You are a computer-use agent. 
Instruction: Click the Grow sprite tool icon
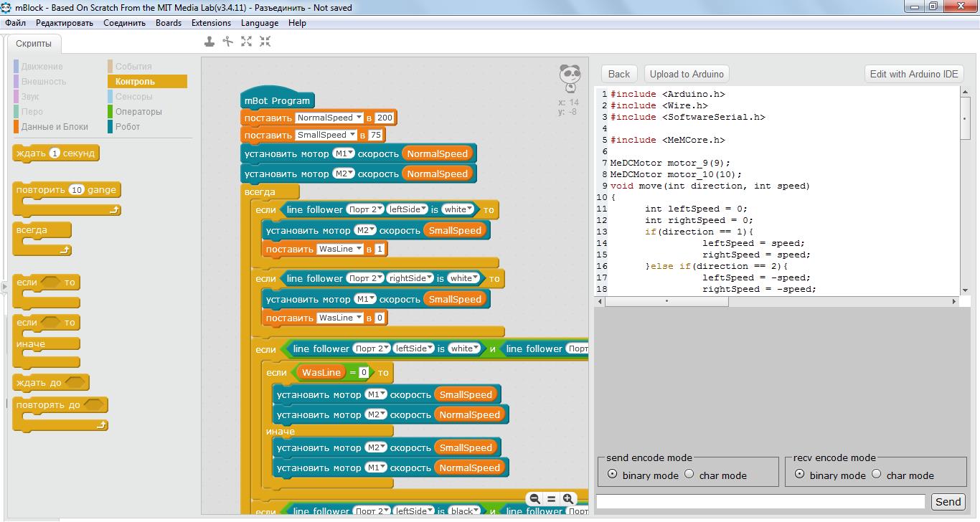[x=247, y=42]
